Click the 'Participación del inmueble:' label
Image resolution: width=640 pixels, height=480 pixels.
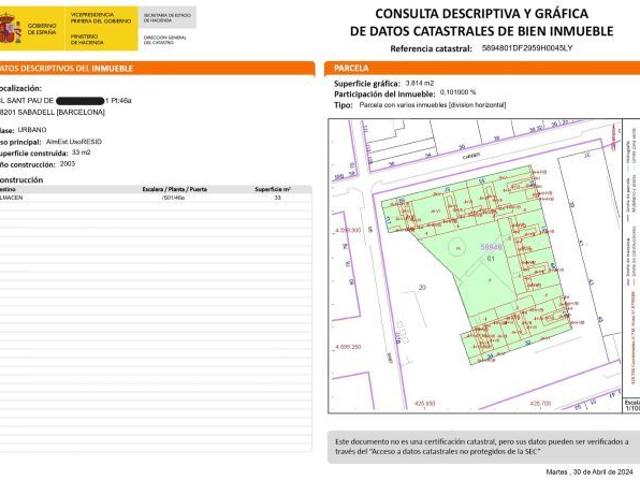point(385,94)
